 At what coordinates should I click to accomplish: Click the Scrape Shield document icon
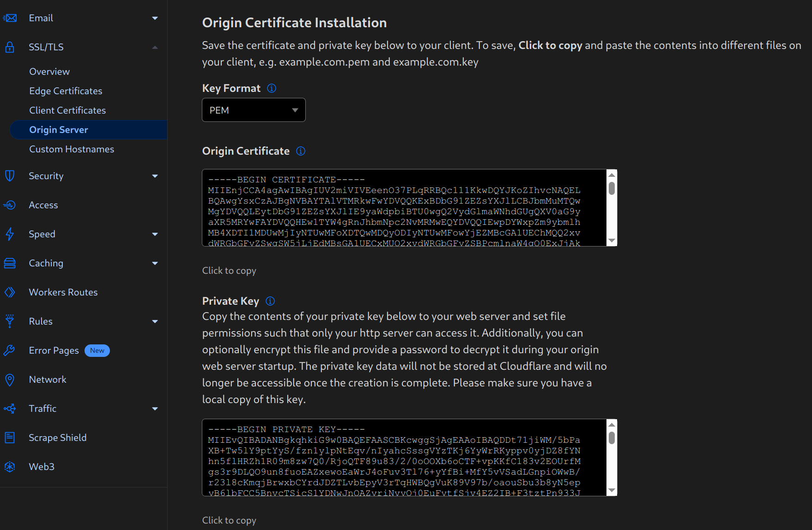(x=10, y=438)
